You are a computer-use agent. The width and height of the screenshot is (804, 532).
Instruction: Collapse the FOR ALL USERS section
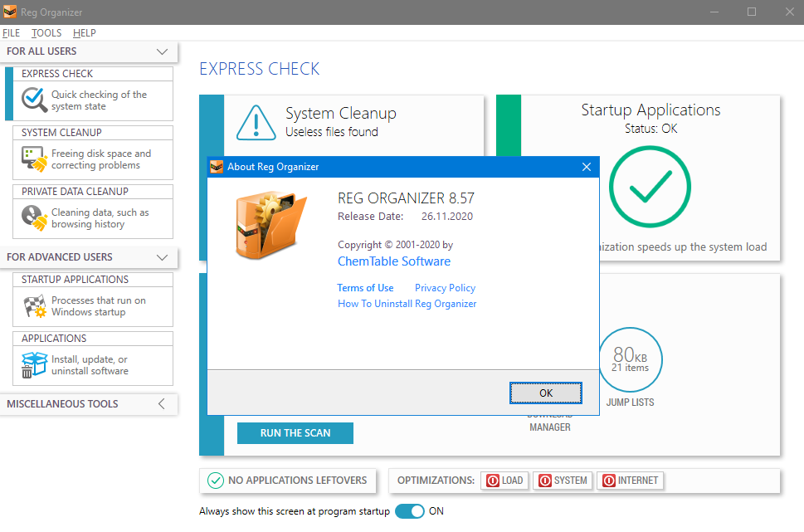coord(162,51)
